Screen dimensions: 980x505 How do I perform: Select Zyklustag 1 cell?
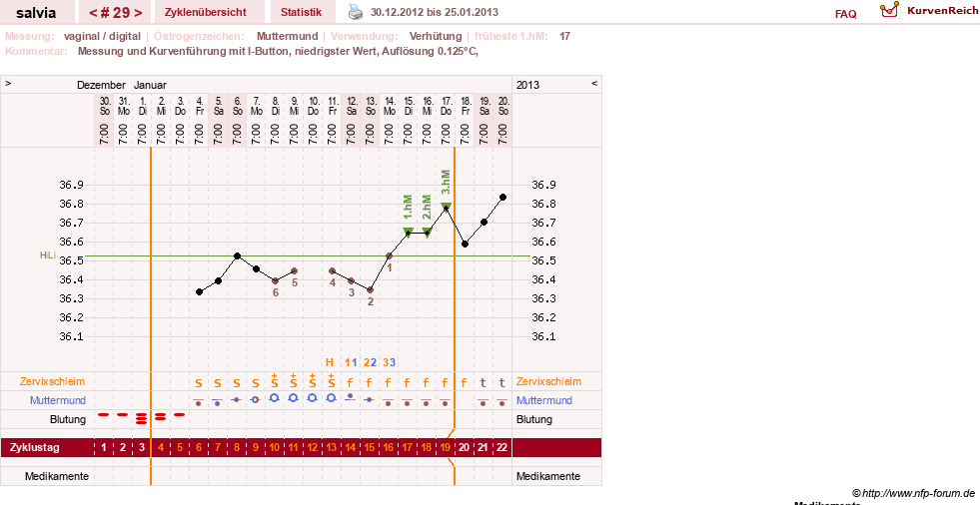tap(104, 447)
